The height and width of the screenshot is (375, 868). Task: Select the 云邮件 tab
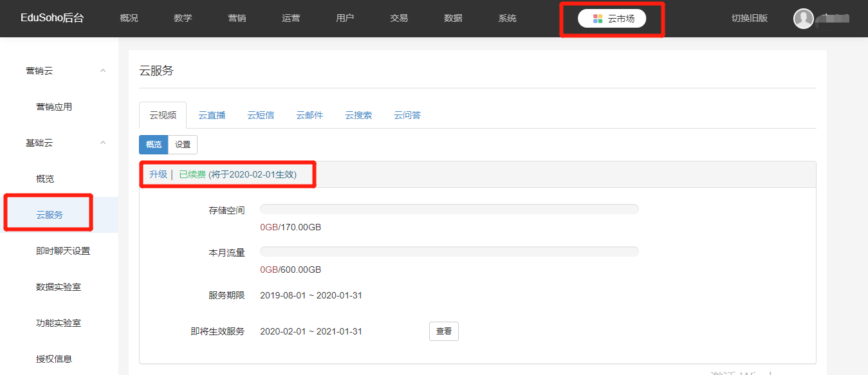[309, 116]
